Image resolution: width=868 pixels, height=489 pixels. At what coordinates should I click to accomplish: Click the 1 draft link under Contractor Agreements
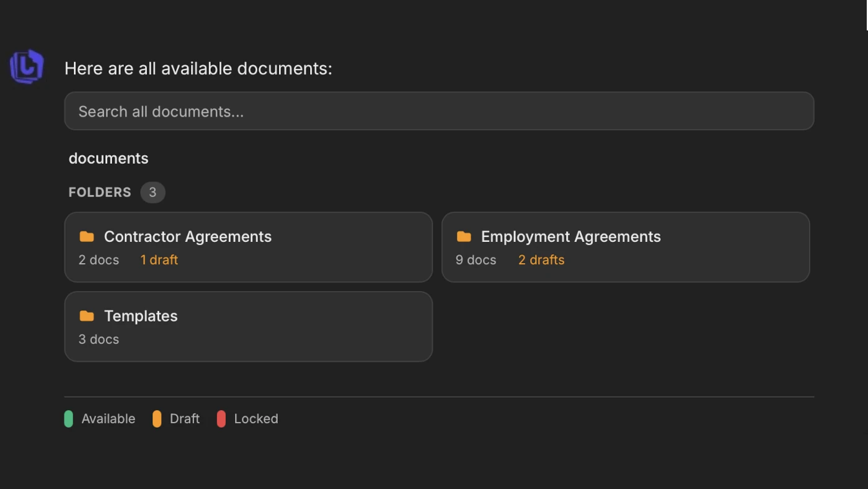[159, 260]
